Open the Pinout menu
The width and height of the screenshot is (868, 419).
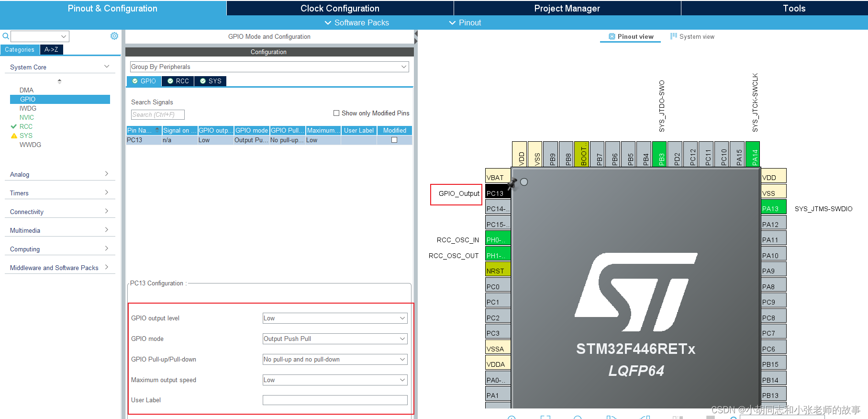click(x=465, y=23)
